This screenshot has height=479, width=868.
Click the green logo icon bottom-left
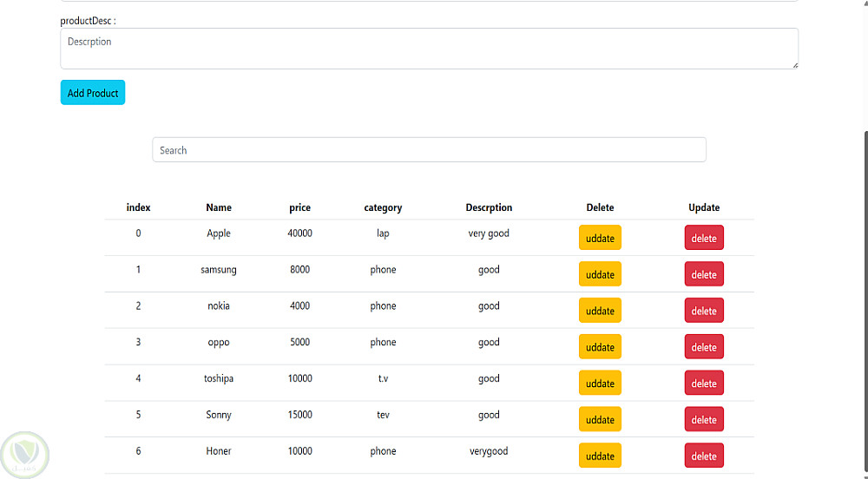[x=24, y=454]
